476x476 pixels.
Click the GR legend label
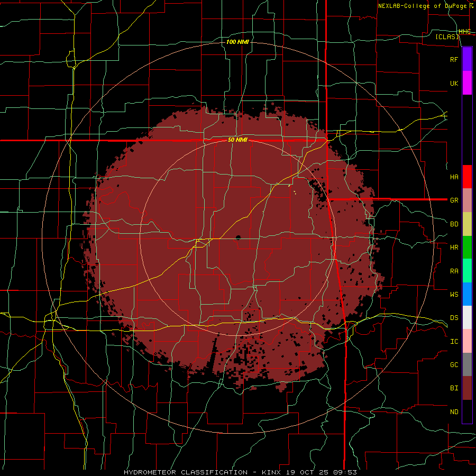pos(454,200)
